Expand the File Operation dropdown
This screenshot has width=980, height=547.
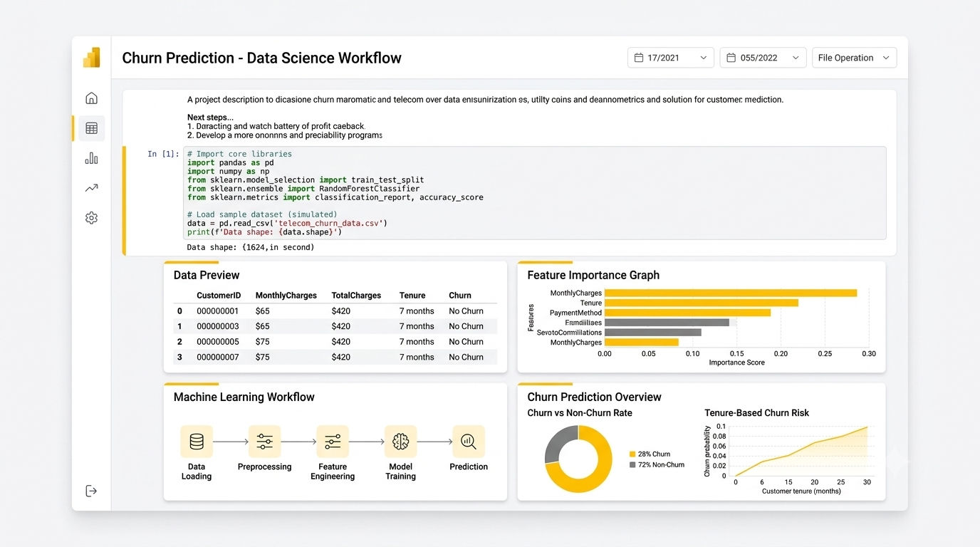pyautogui.click(x=855, y=58)
